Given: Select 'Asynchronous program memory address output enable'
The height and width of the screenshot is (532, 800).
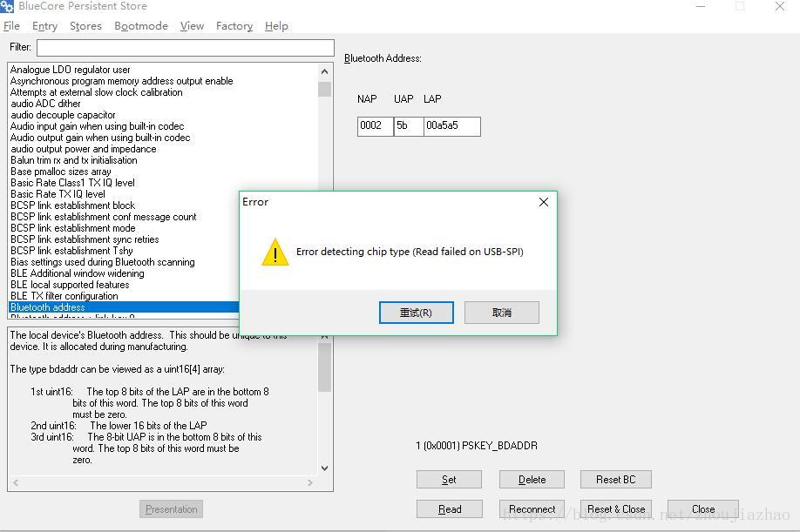Looking at the screenshot, I should pos(121,81).
